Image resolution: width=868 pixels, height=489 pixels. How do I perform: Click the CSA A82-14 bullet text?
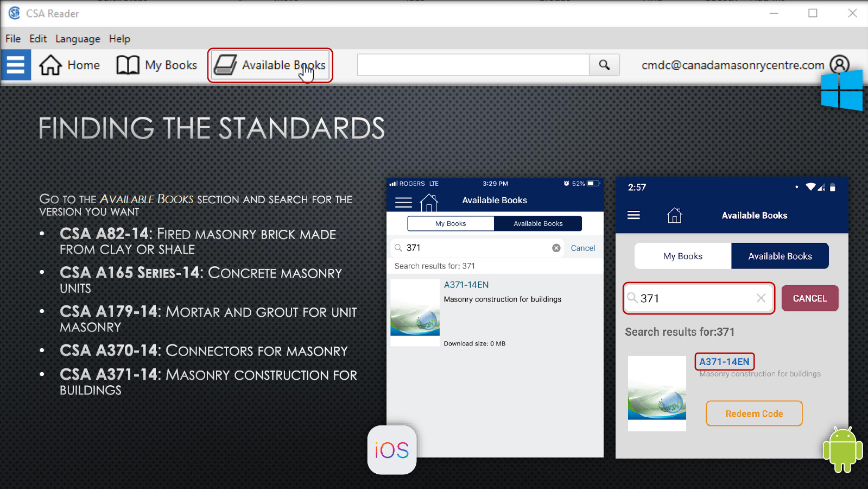click(x=198, y=242)
